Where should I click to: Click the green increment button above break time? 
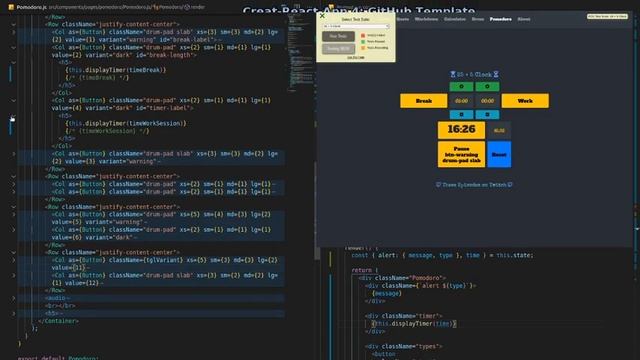pyautogui.click(x=461, y=87)
